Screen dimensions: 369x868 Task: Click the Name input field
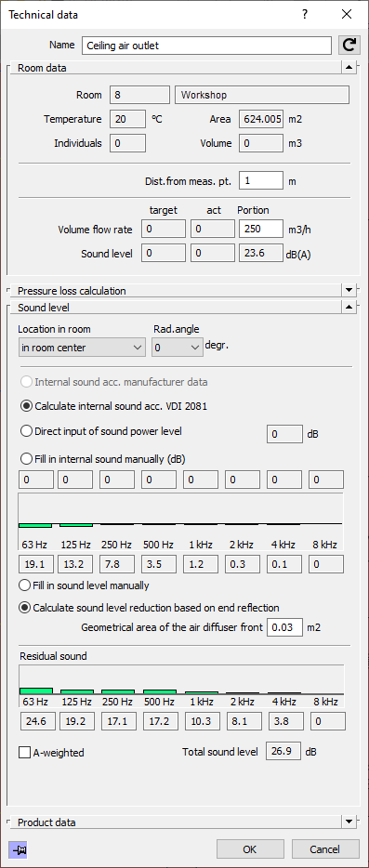[x=207, y=46]
